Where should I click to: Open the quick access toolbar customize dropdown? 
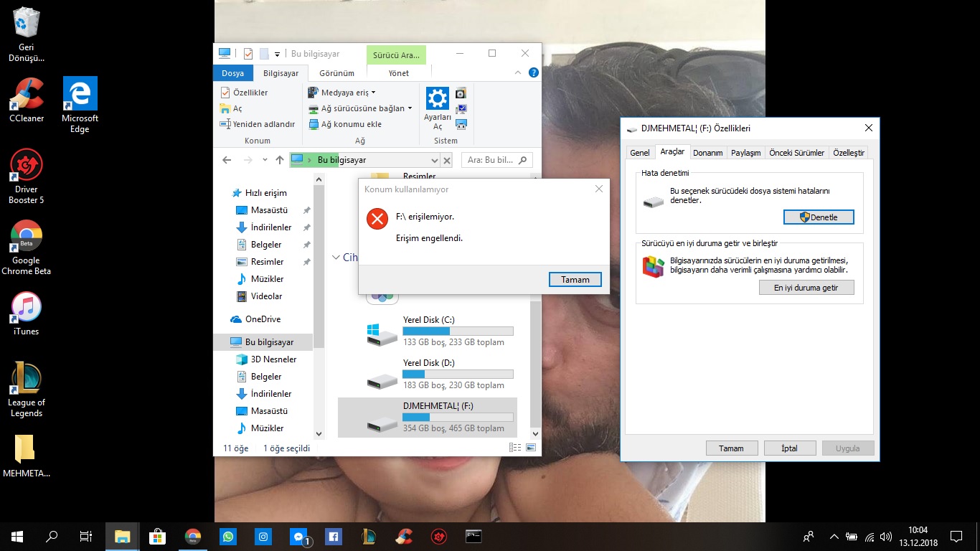pos(277,54)
